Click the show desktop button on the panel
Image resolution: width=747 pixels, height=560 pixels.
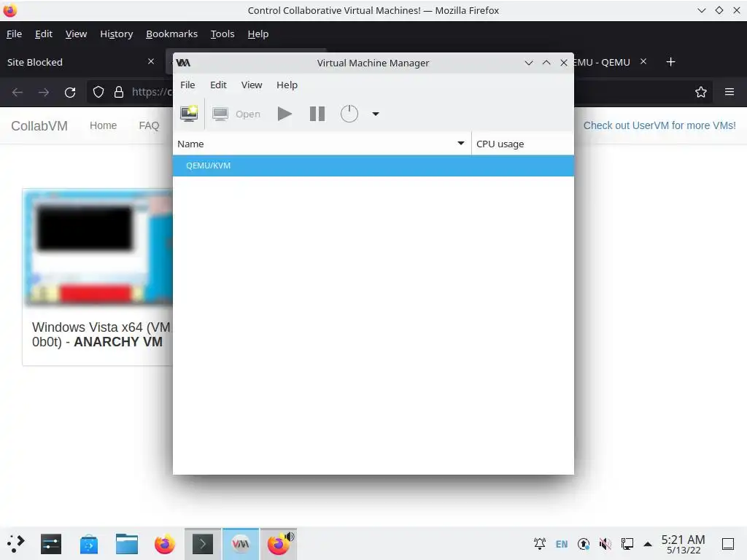pos(727,544)
